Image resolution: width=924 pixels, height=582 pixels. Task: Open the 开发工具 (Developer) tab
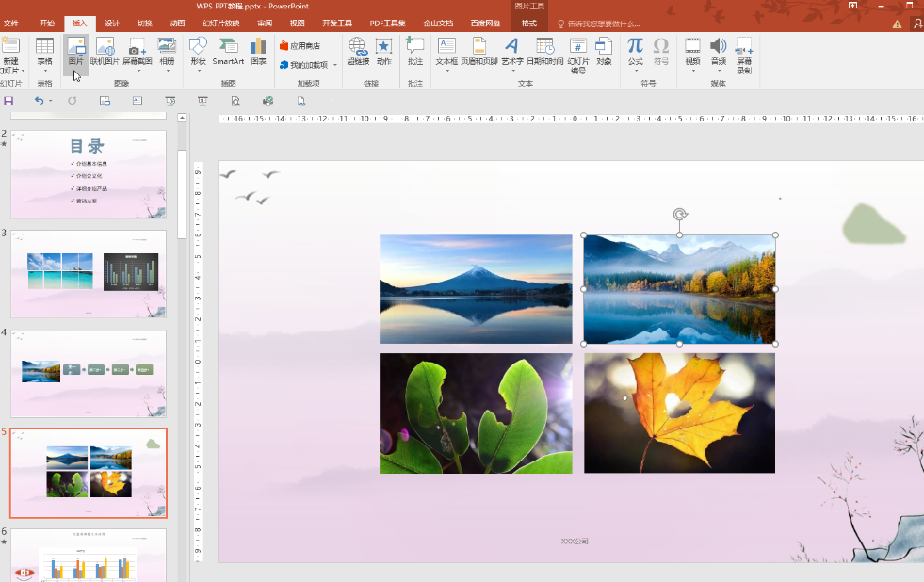pos(337,24)
